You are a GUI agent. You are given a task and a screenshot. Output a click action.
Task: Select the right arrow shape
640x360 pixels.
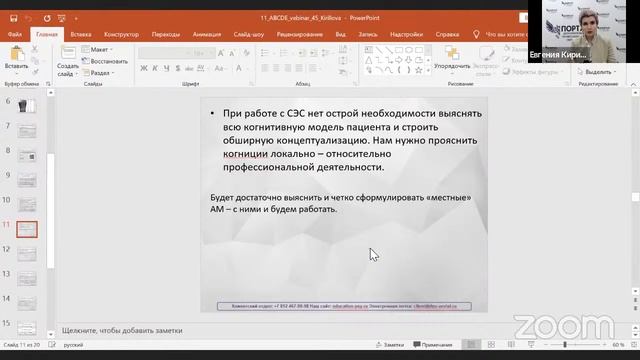[399, 60]
